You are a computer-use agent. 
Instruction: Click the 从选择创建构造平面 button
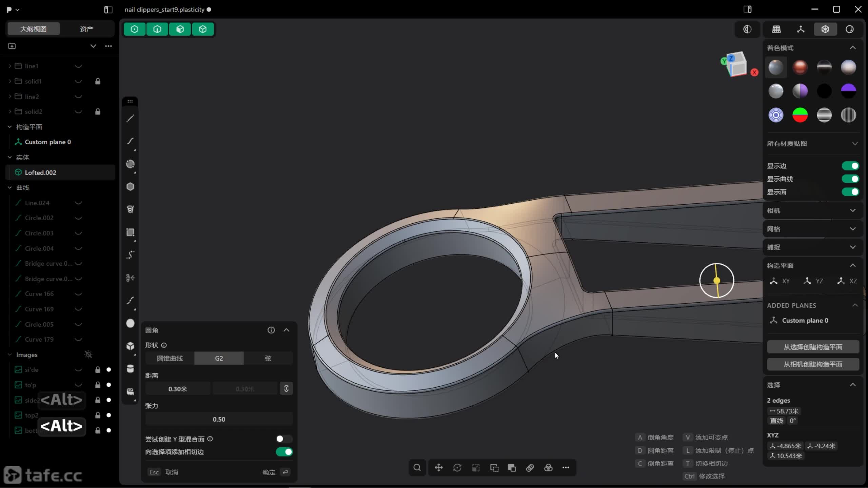[x=813, y=347]
